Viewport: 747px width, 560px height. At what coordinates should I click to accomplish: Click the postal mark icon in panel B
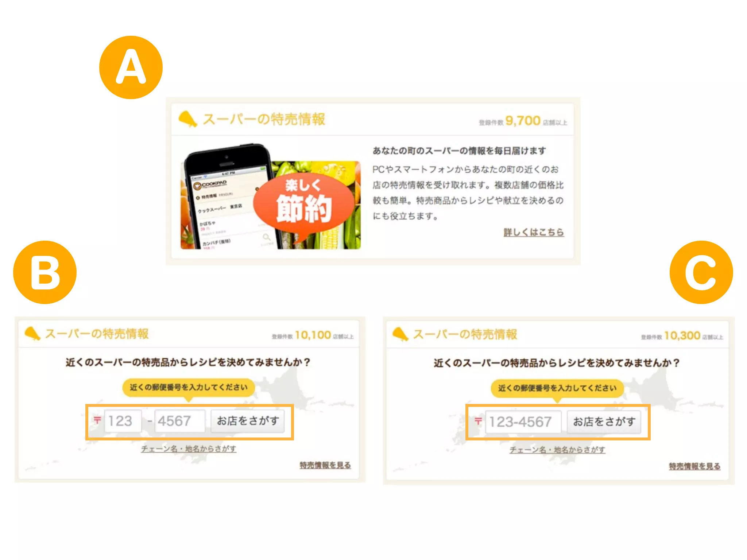(x=97, y=420)
